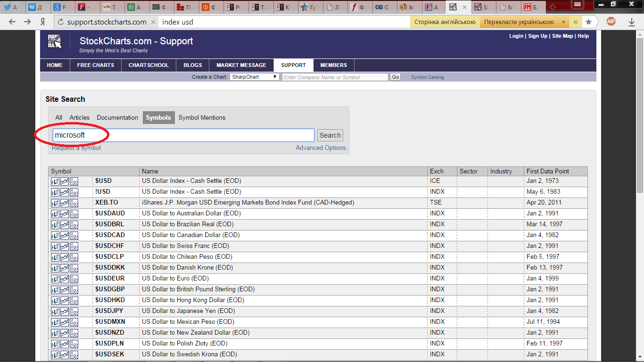Click the Sign Up link
Viewport: 644px width, 362px height.
(538, 36)
